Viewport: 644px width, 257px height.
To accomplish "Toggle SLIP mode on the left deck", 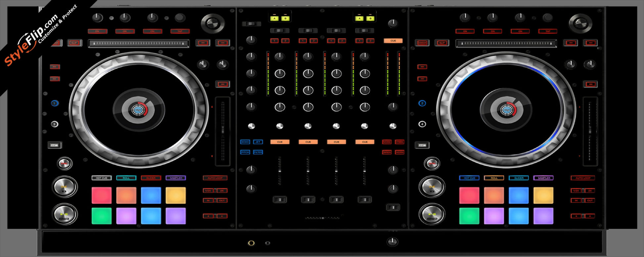I will pyautogui.click(x=74, y=43).
